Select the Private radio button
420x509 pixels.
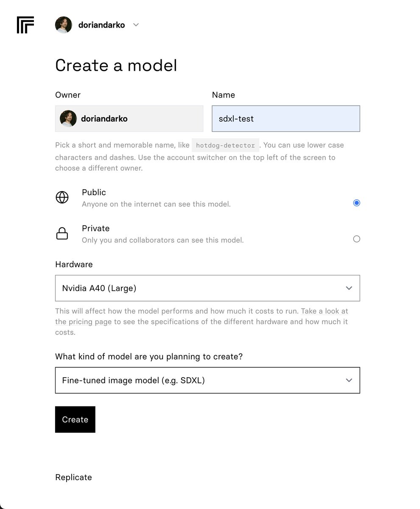356,239
